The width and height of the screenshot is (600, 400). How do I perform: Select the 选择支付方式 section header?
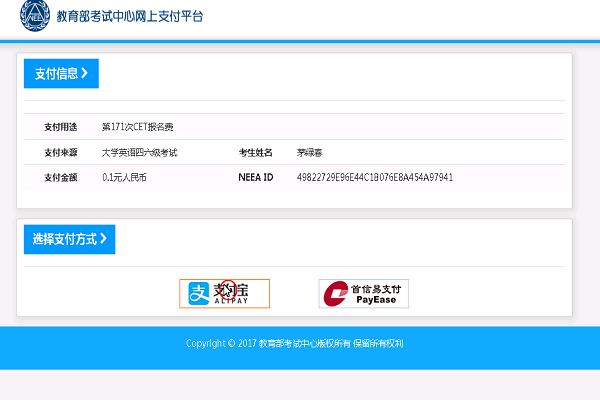click(x=70, y=239)
